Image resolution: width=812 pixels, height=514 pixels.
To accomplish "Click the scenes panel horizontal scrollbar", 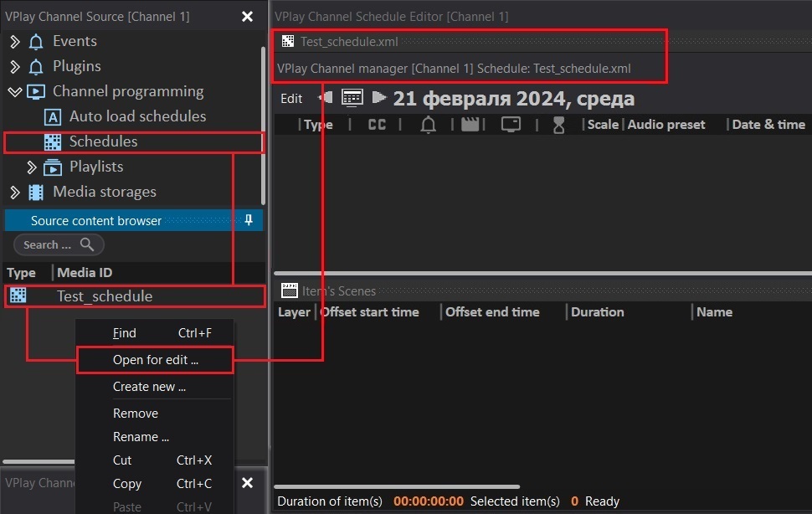I will coord(397,486).
